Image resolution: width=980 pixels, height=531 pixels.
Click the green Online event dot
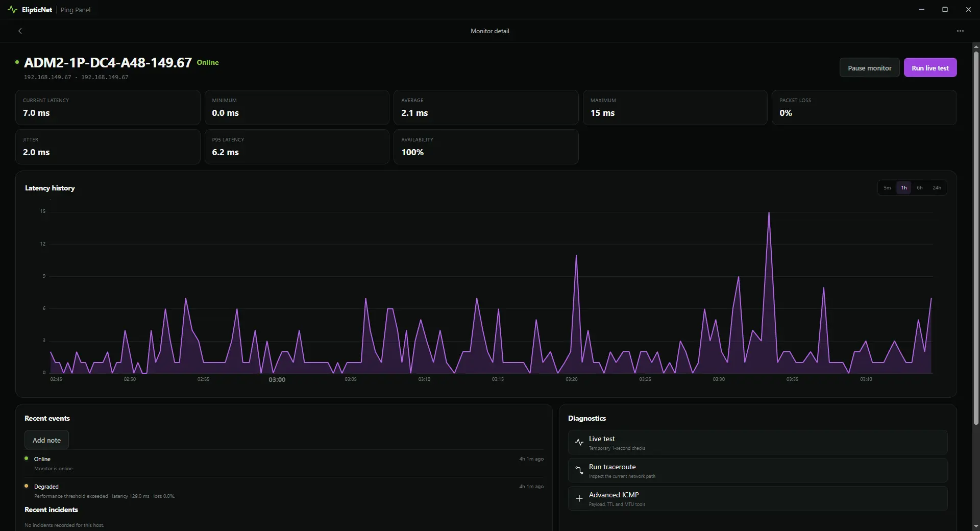tap(27, 458)
